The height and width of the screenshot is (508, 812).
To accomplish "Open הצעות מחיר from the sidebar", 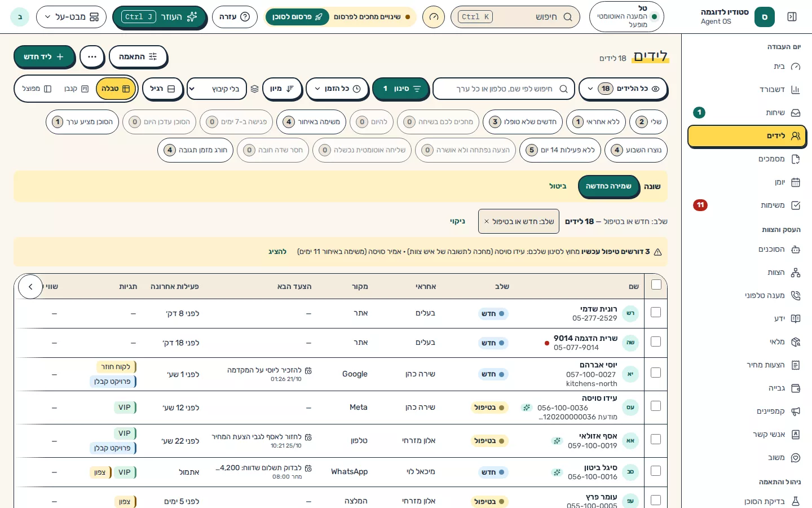I will [747, 365].
